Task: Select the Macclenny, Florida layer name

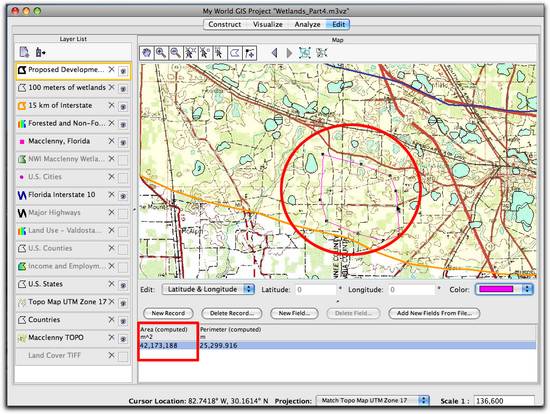Action: click(59, 141)
